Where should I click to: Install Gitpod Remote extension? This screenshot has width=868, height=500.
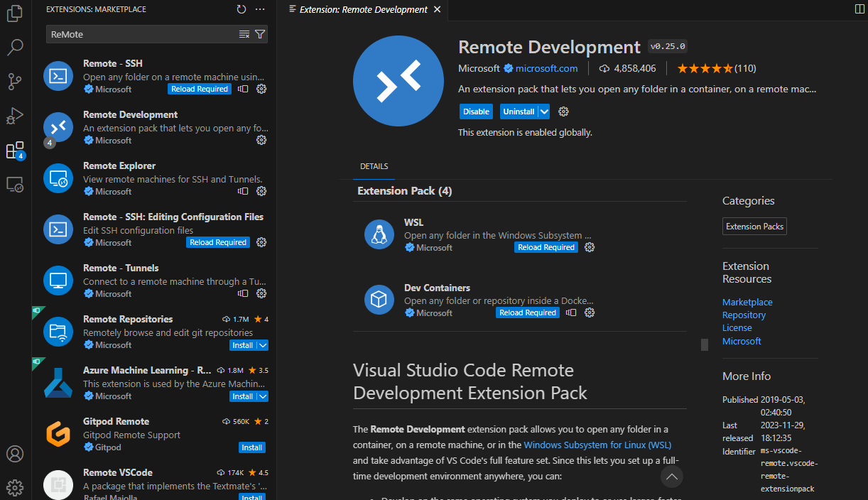point(252,447)
